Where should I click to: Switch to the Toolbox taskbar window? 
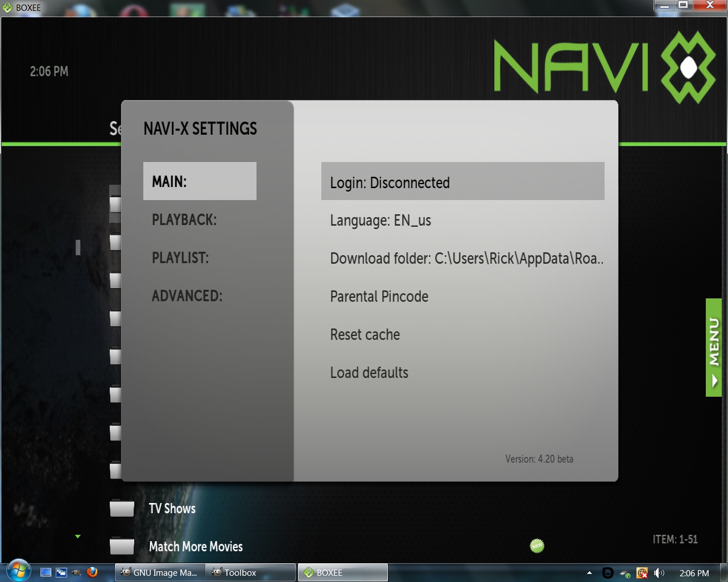coord(251,572)
